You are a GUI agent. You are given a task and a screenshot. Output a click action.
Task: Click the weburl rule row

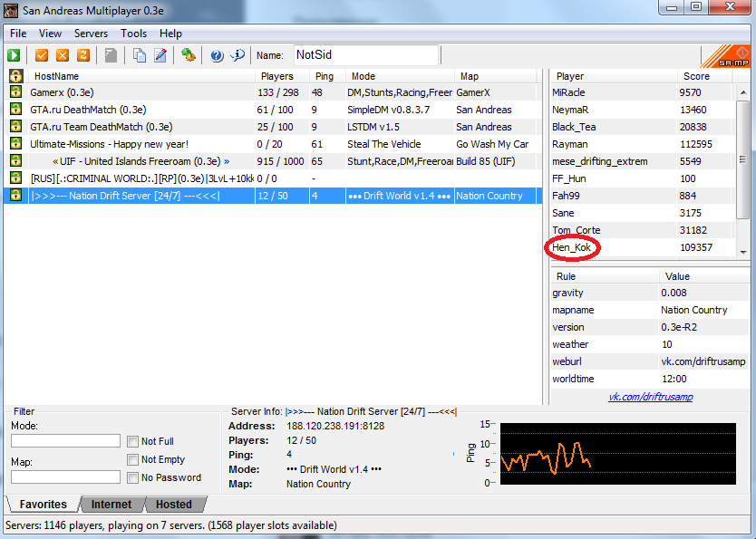click(650, 361)
